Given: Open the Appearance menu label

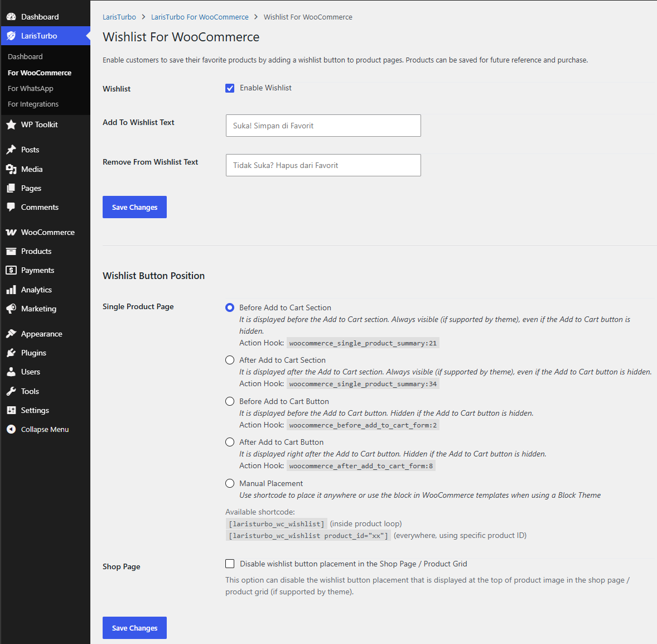Looking at the screenshot, I should [x=41, y=334].
